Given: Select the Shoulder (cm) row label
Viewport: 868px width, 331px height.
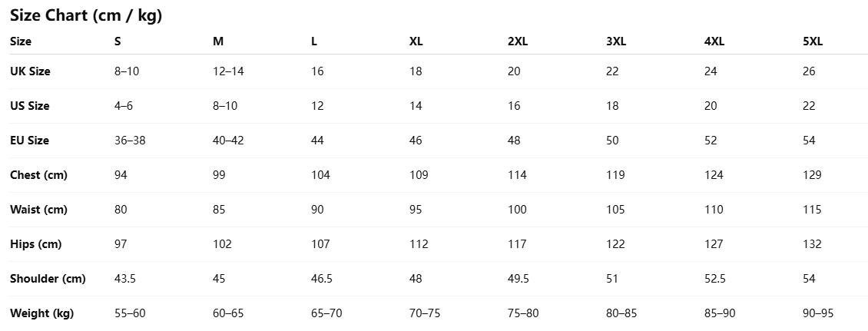Looking at the screenshot, I should coord(48,279).
